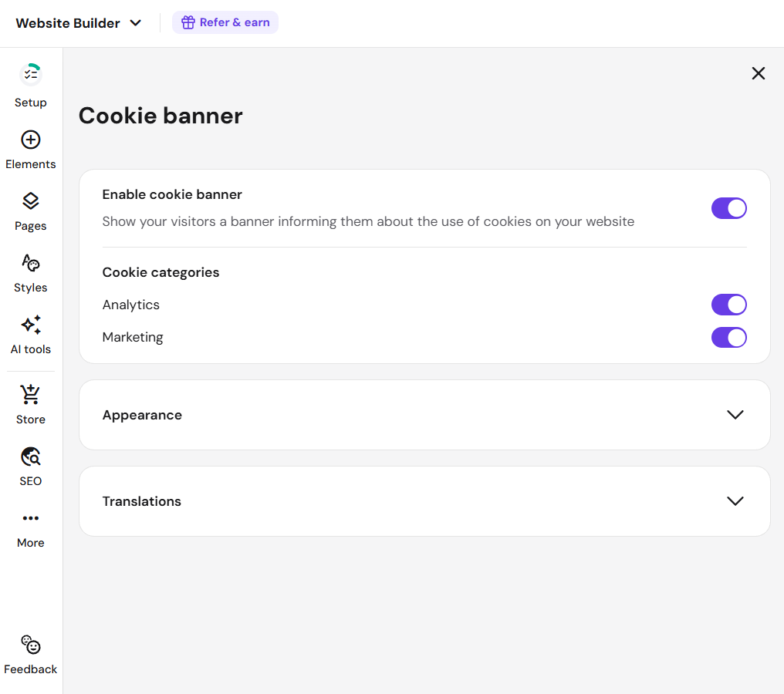
Task: Click the Translations section title
Action: [142, 501]
